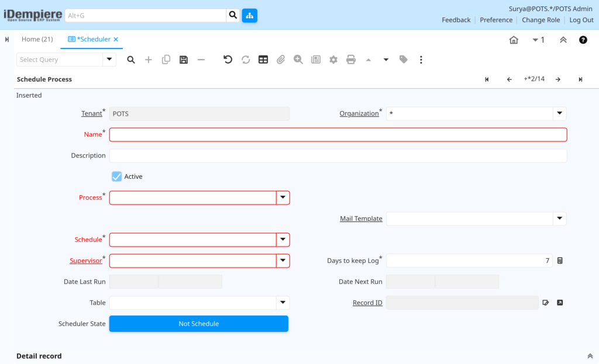Open the menu tree icon button
599x364 pixels.
click(x=249, y=15)
